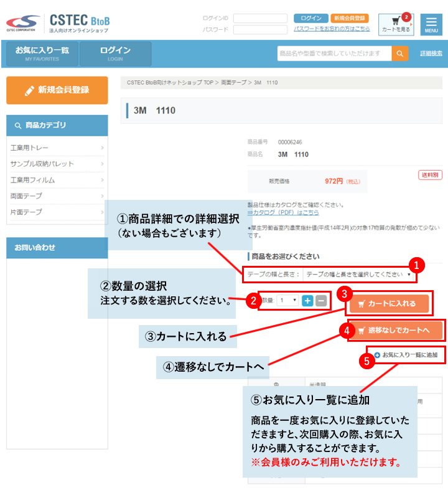
Task: Click the お問い合わせ sidebar header
Action: [x=57, y=248]
